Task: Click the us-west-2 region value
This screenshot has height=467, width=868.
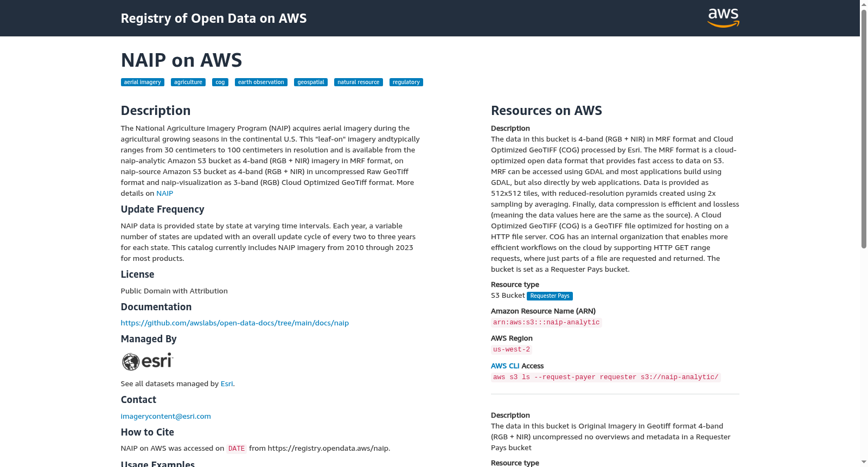Action: [512, 350]
